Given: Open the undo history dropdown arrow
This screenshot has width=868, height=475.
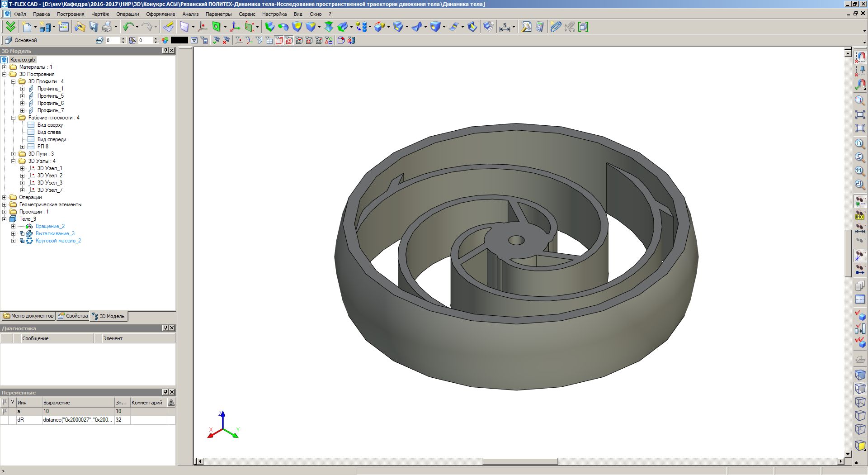Looking at the screenshot, I should [137, 27].
